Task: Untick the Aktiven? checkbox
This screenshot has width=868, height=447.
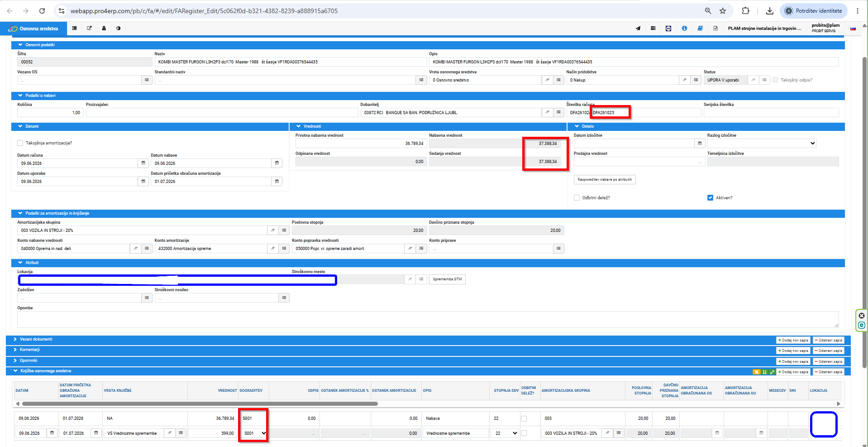Action: coord(710,197)
